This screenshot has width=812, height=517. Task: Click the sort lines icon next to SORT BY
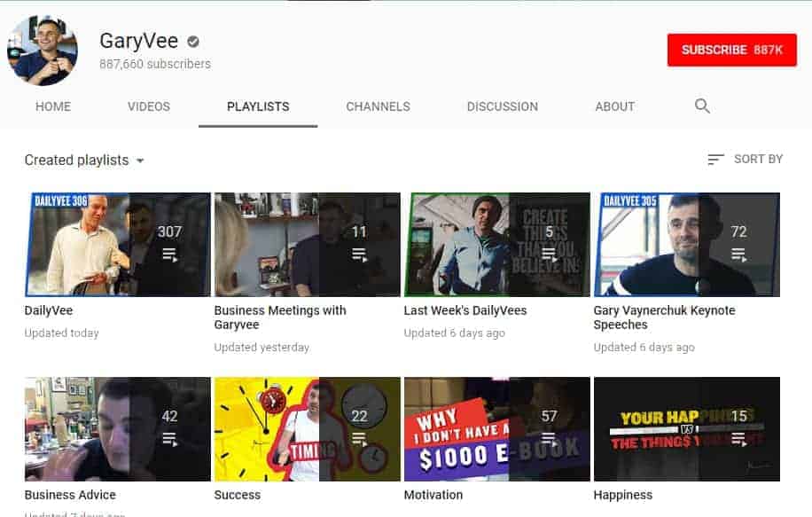tap(715, 159)
